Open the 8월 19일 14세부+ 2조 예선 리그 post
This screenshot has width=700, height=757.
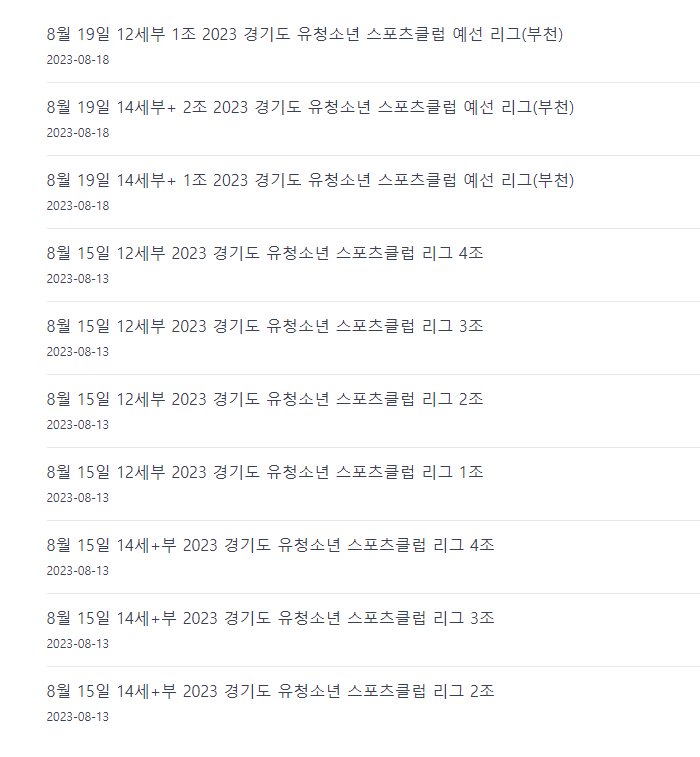[310, 107]
